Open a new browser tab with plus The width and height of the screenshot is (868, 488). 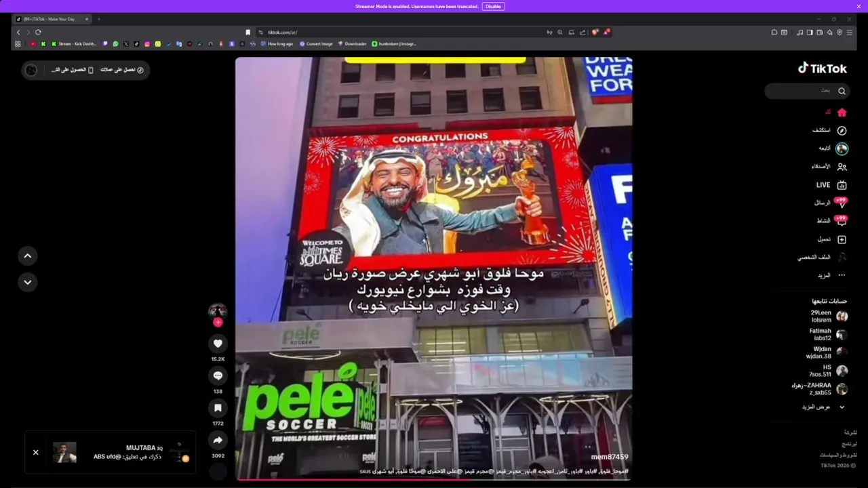tap(99, 19)
